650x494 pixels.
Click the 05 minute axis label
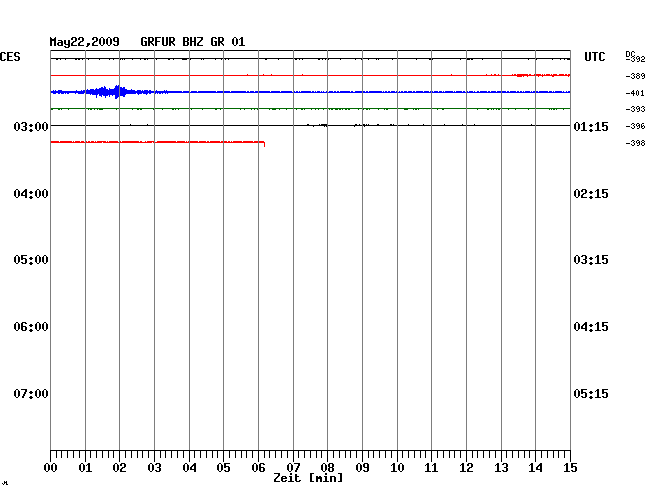(223, 468)
